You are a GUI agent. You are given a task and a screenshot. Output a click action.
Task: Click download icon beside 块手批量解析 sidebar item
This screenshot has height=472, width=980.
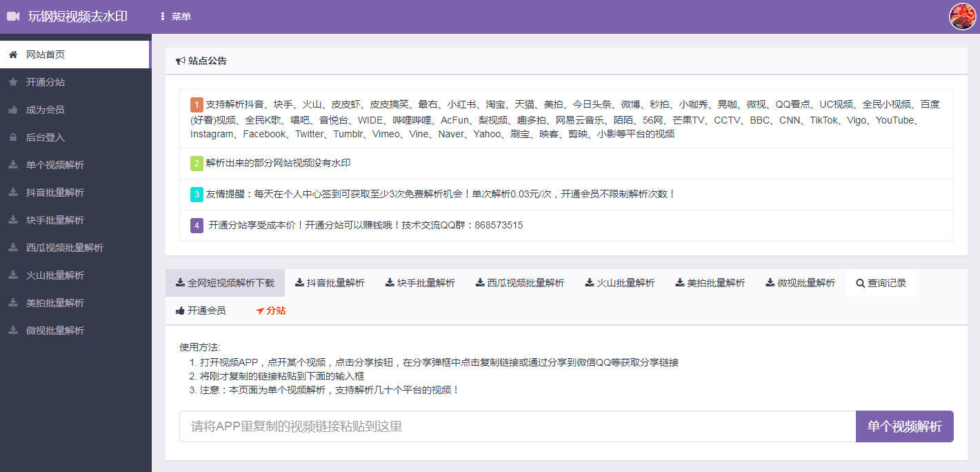12,219
